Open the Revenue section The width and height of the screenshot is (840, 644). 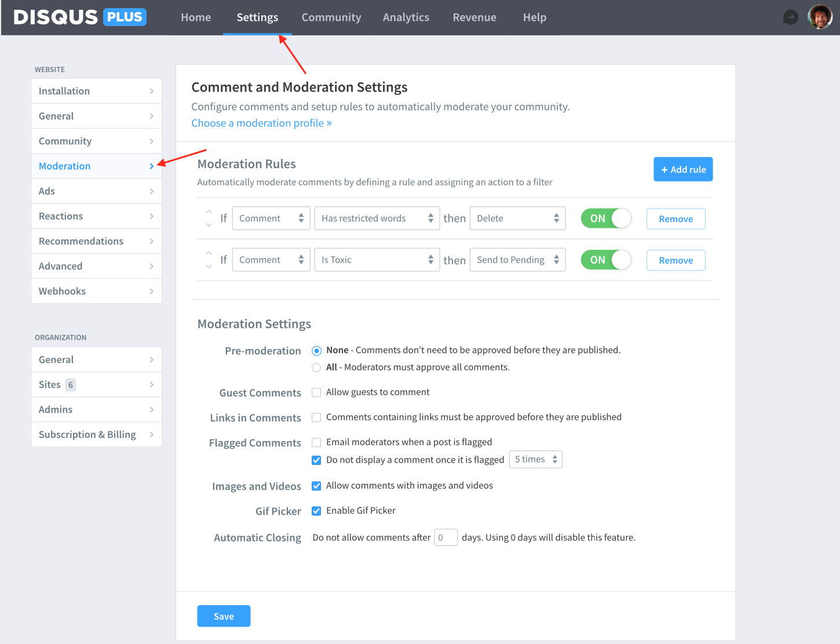pyautogui.click(x=474, y=17)
